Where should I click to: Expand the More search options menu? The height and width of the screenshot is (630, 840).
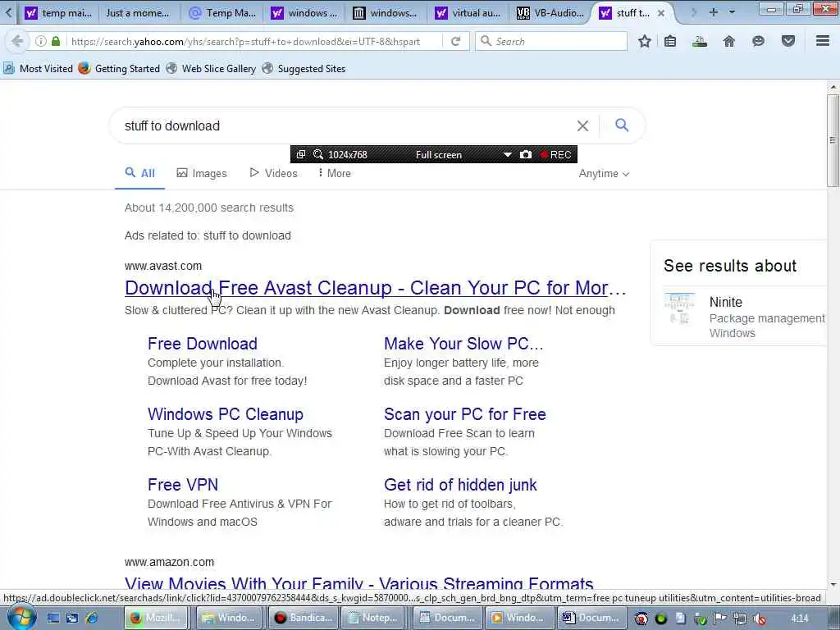click(335, 173)
